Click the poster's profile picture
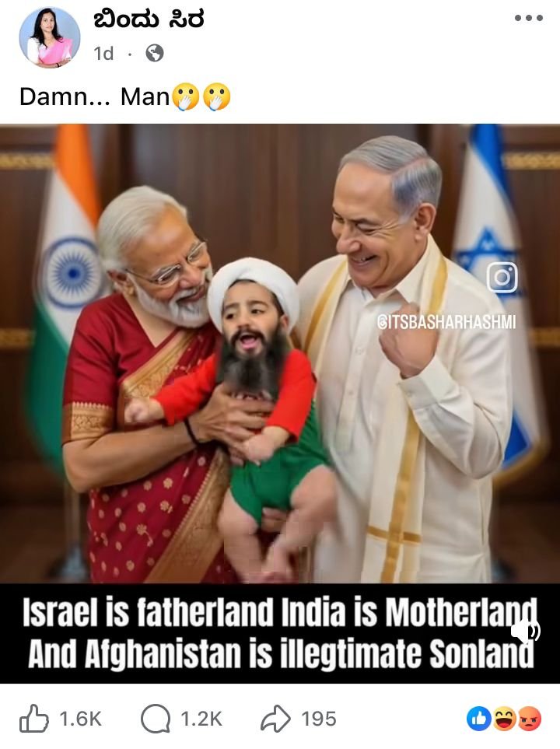This screenshot has height=749, width=560. pos(50,37)
